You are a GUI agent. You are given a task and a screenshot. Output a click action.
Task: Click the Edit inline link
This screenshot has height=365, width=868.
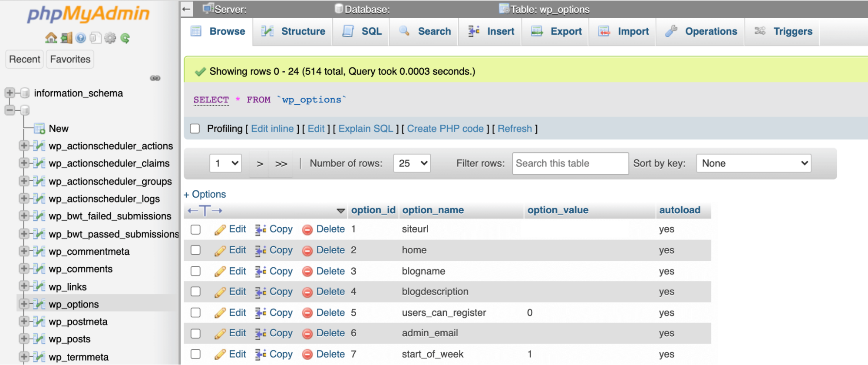pyautogui.click(x=272, y=129)
